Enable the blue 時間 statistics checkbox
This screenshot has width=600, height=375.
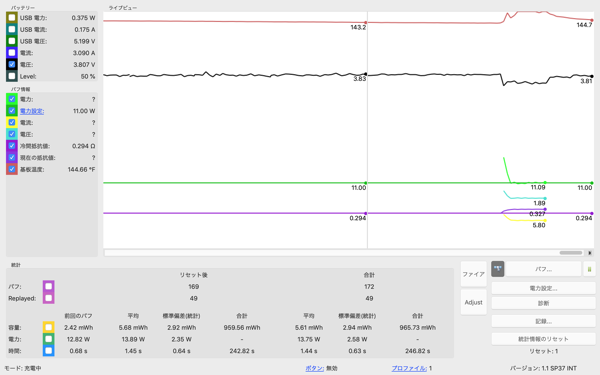point(49,351)
